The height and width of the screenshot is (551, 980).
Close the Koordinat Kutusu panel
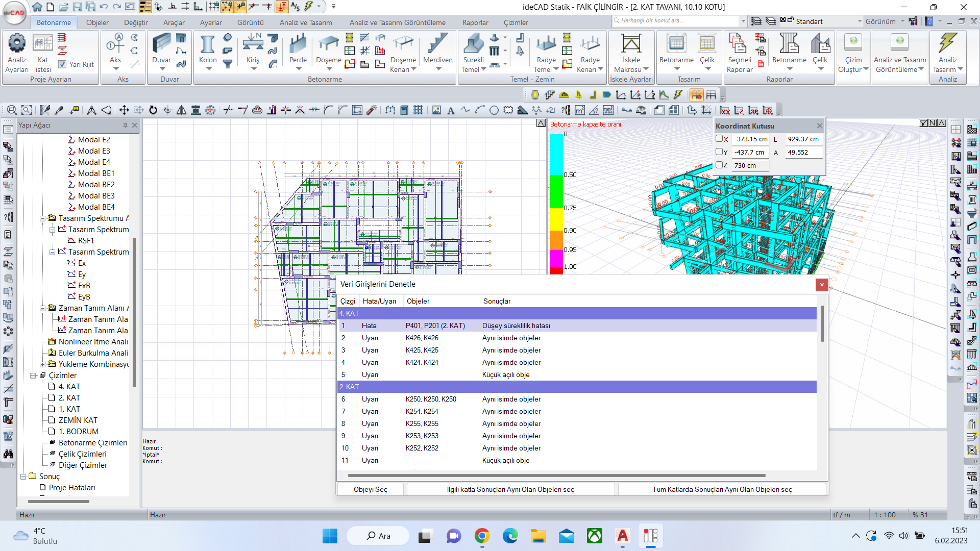(x=820, y=126)
